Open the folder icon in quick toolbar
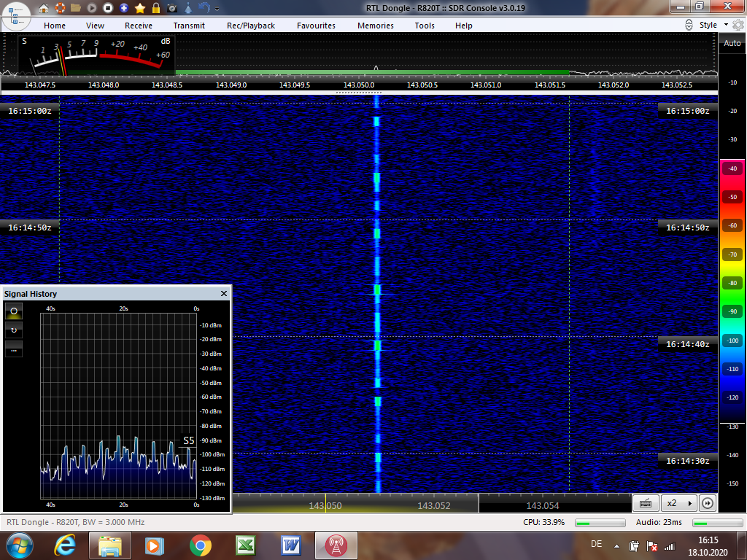Image resolution: width=747 pixels, height=560 pixels. pos(76,8)
